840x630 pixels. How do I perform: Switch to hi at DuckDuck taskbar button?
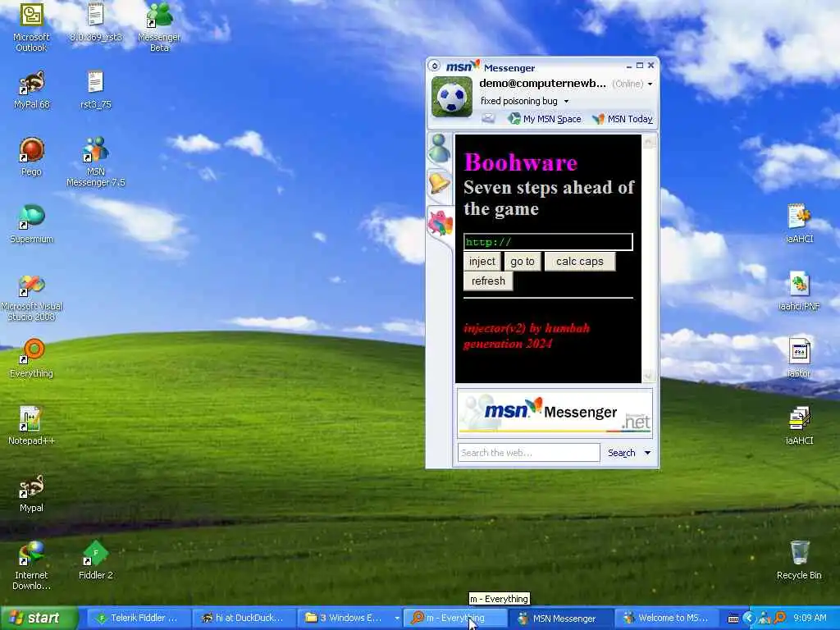243,619
